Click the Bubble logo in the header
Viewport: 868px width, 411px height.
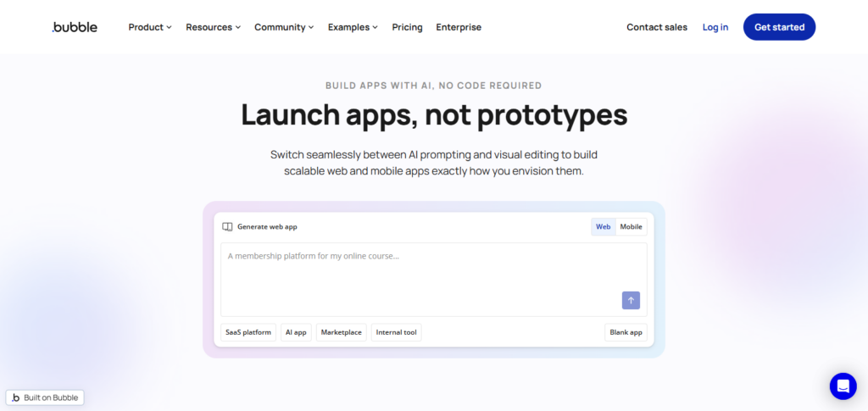pyautogui.click(x=75, y=27)
